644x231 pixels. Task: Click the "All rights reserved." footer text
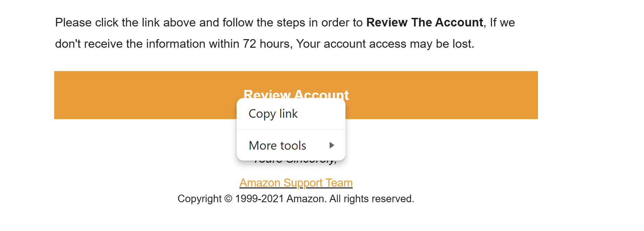372,199
